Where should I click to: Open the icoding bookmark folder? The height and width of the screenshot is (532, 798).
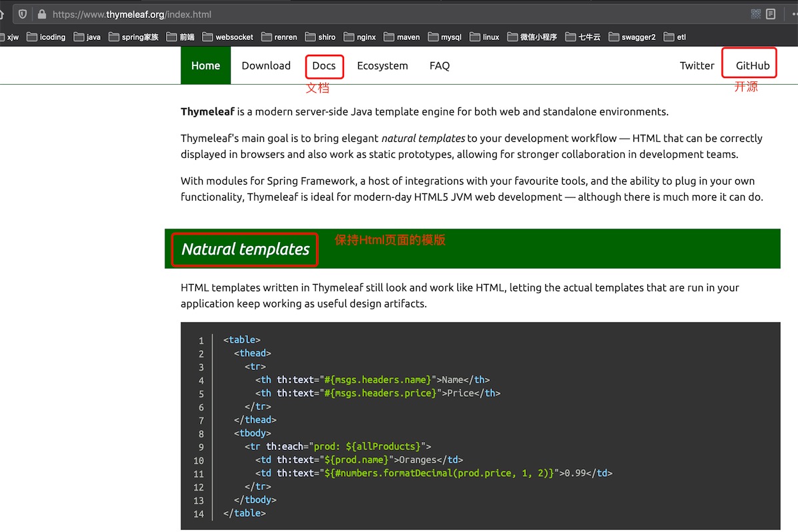coord(46,37)
